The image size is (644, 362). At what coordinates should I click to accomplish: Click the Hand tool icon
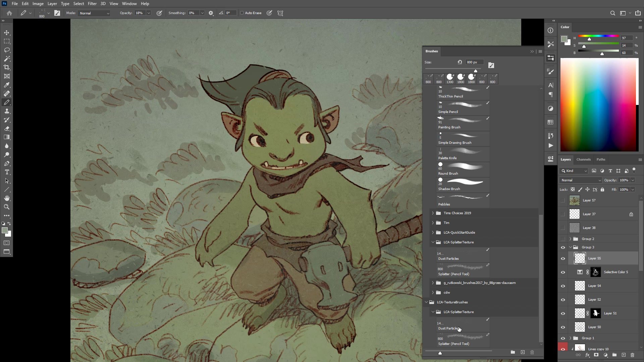(7, 198)
